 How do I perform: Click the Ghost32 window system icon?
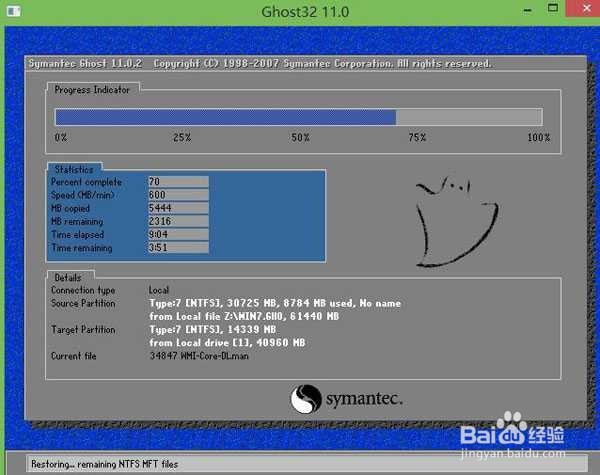click(13, 11)
